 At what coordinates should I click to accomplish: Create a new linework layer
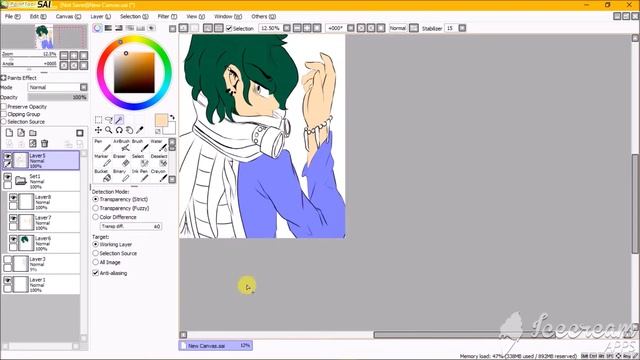(21, 133)
